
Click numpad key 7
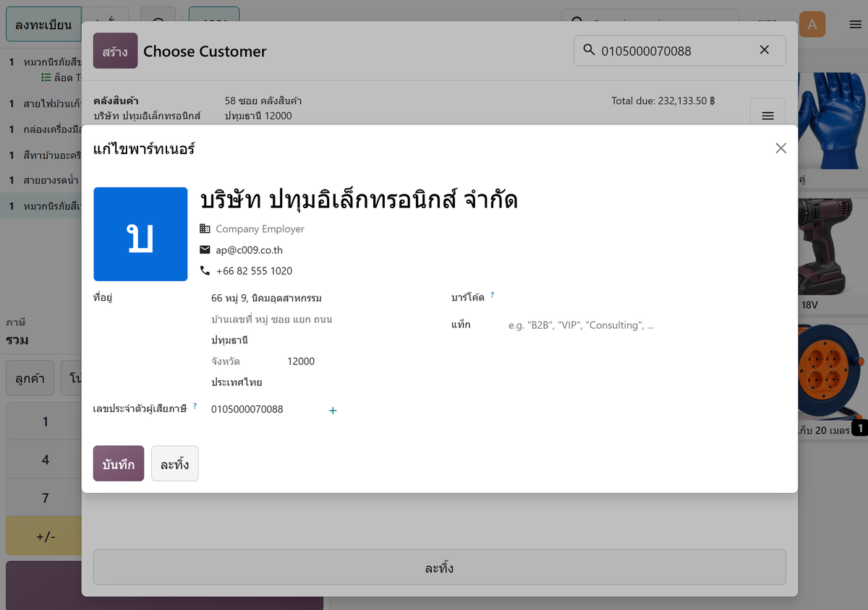point(45,498)
